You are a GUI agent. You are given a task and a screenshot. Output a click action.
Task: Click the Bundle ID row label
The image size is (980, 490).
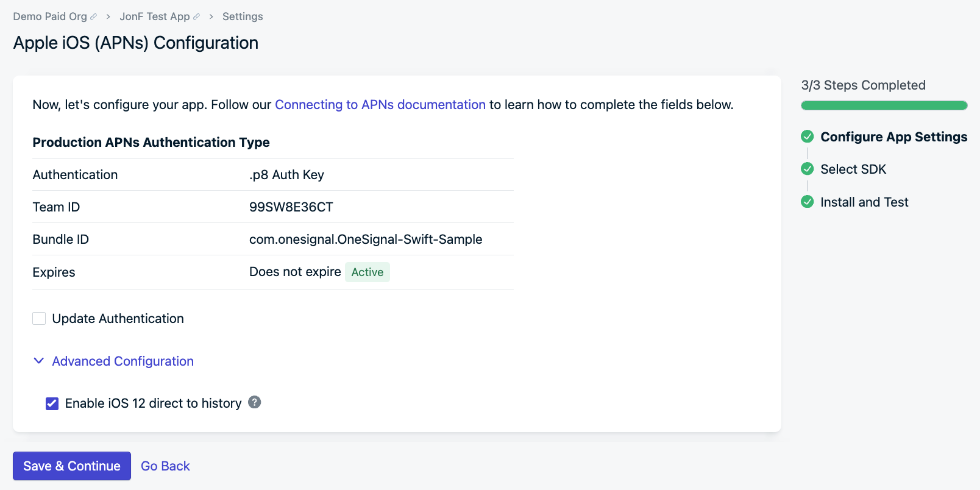coord(60,239)
